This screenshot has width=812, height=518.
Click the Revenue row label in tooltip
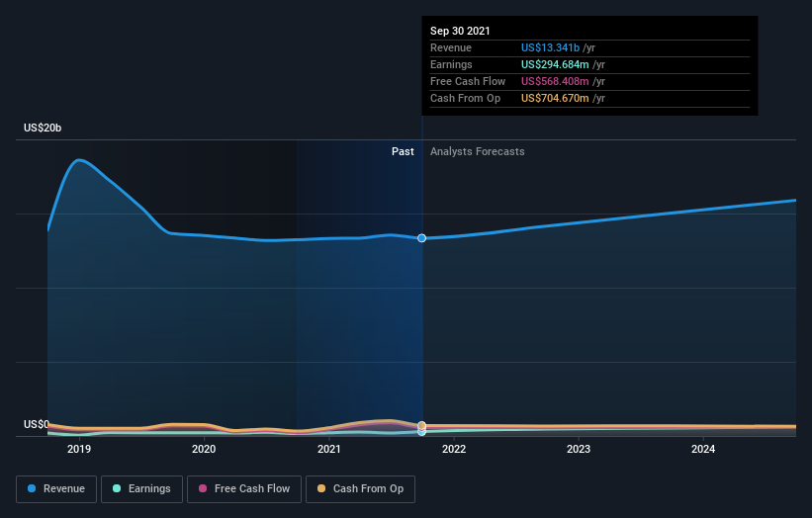[x=451, y=47]
